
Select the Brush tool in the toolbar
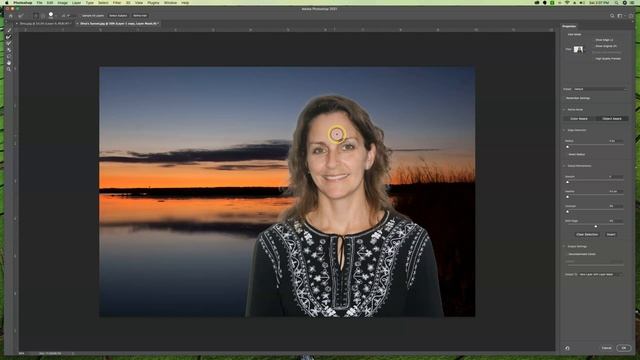pyautogui.click(x=9, y=43)
